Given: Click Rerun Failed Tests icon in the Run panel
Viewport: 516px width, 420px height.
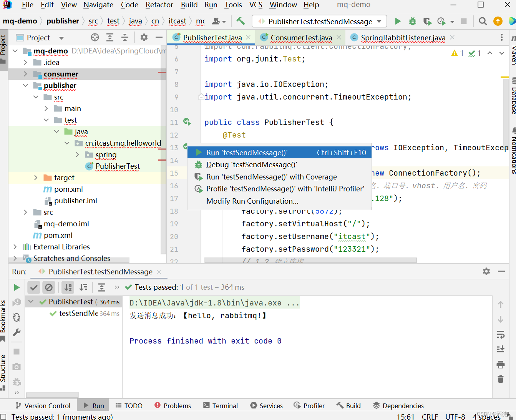Looking at the screenshot, I should point(17,302).
